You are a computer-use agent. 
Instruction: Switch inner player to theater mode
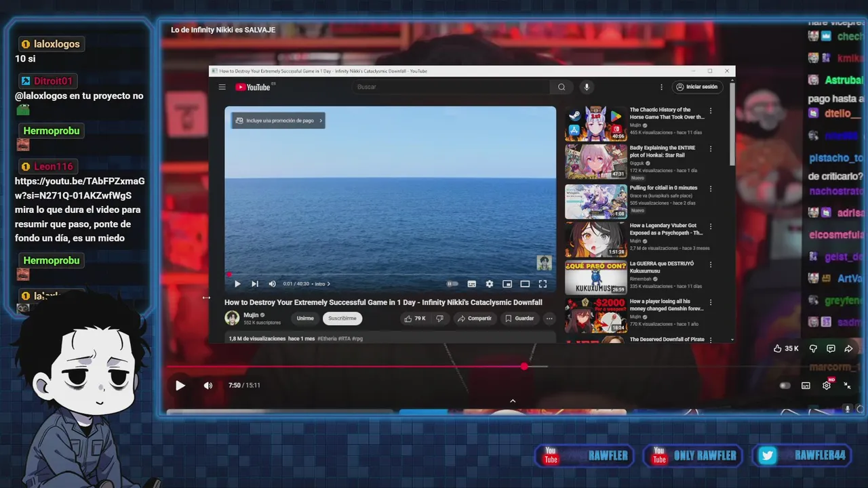[525, 284]
